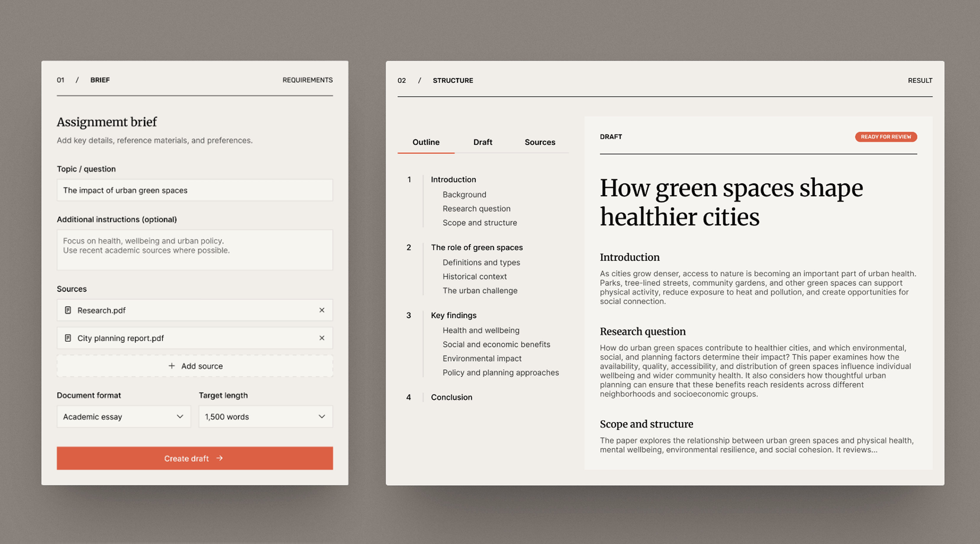Open the Document format dropdown
980x544 pixels.
124,417
